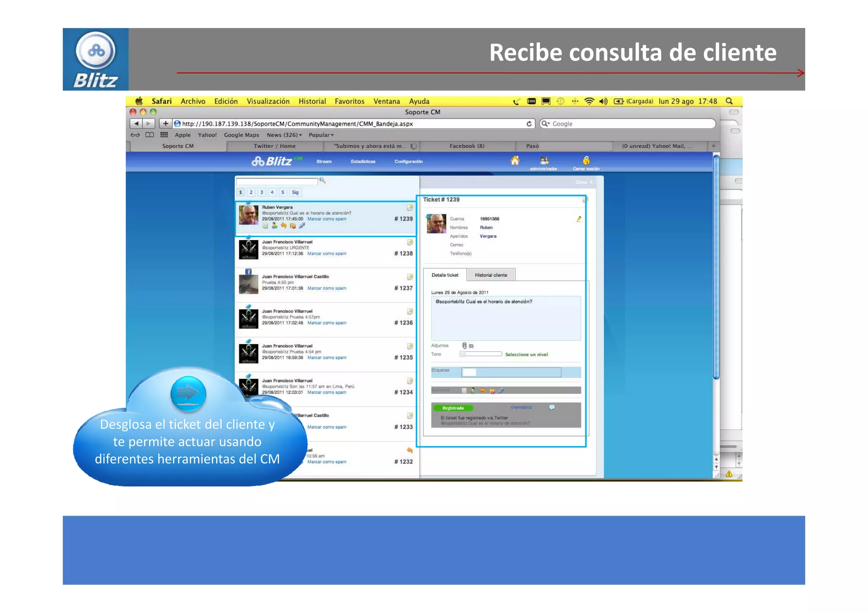Go to Blitz home via house icon
Screen dimensions: 868x613
(515, 161)
